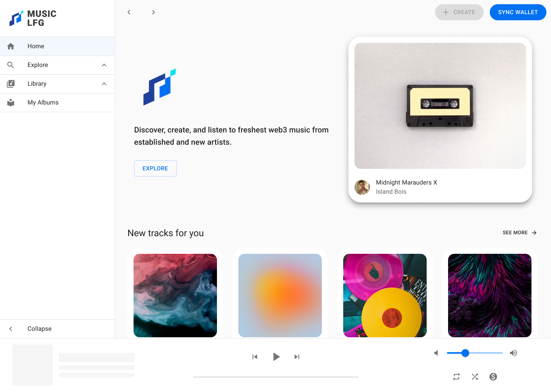Open the red and teal smoke track cover
This screenshot has width=551, height=392.
(x=175, y=296)
